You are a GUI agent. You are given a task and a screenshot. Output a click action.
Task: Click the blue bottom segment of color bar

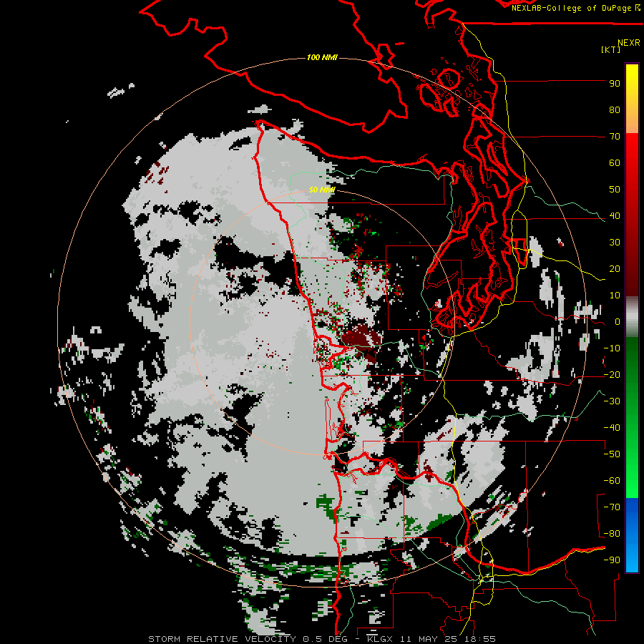632,535
